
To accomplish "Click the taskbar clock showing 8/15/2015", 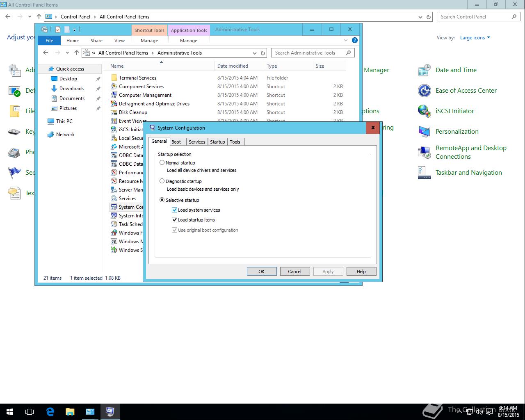I will [x=509, y=412].
